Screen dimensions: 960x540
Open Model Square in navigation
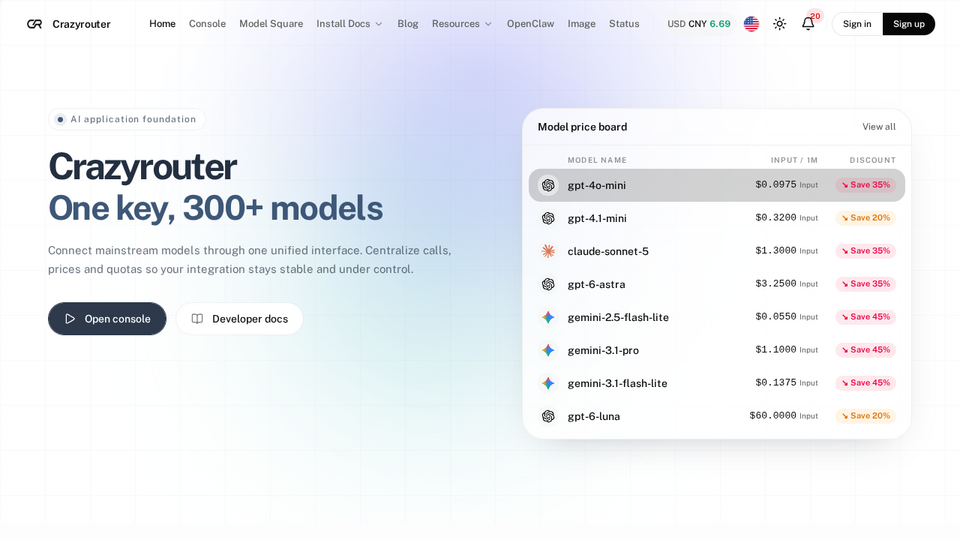271,24
